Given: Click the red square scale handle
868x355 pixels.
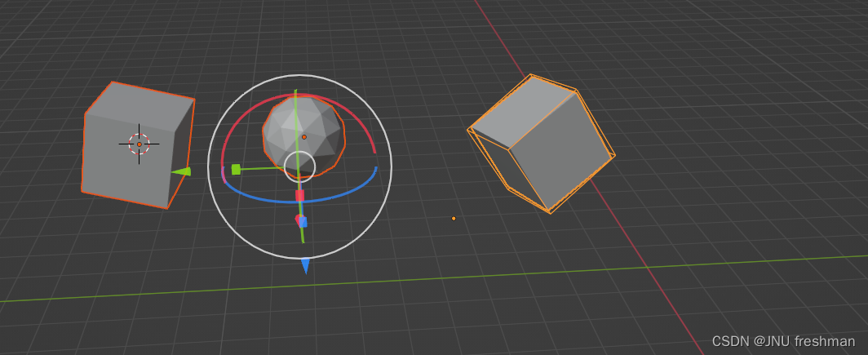Looking at the screenshot, I should [299, 195].
